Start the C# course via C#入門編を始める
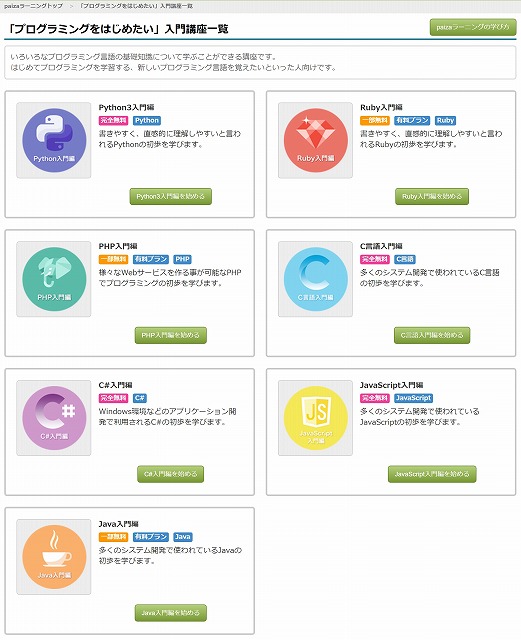This screenshot has height=640, width=521. tap(171, 474)
